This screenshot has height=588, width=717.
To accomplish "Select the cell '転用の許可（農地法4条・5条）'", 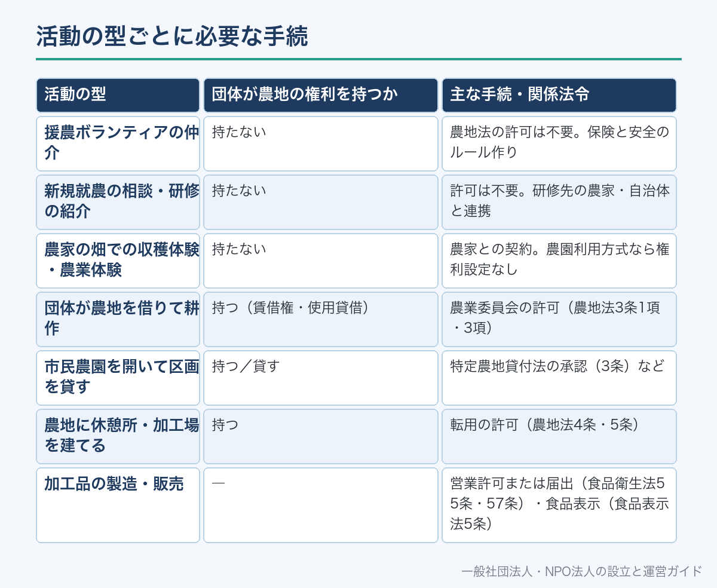I will (x=559, y=436).
